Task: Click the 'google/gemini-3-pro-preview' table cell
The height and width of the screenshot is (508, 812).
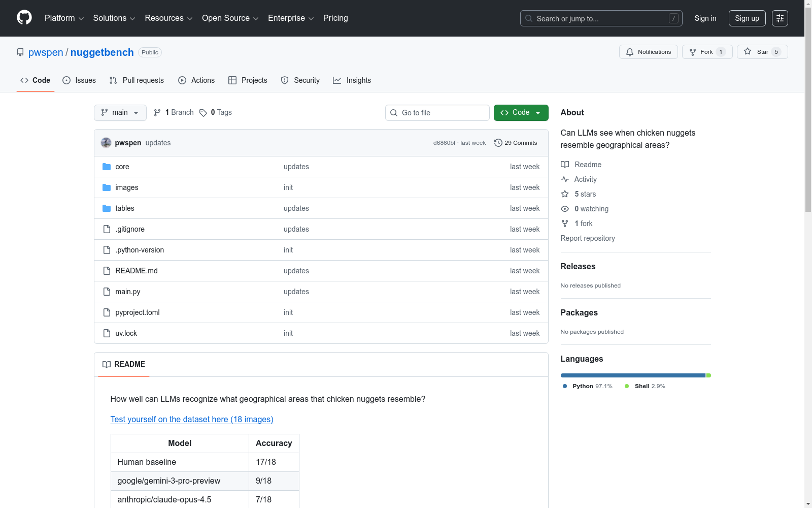Action: point(180,481)
